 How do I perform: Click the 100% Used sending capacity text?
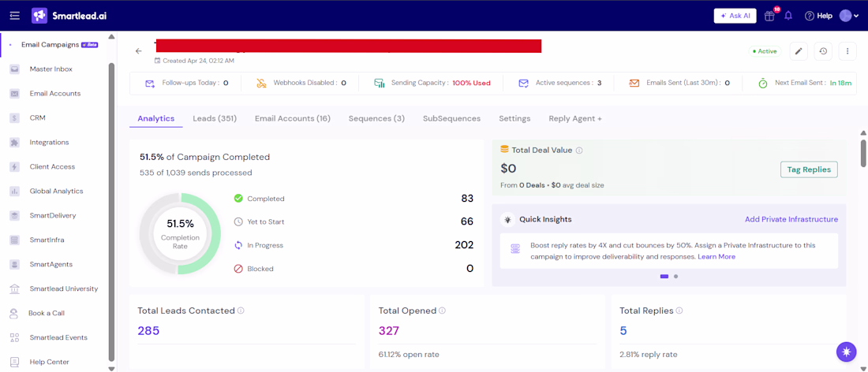click(x=472, y=84)
